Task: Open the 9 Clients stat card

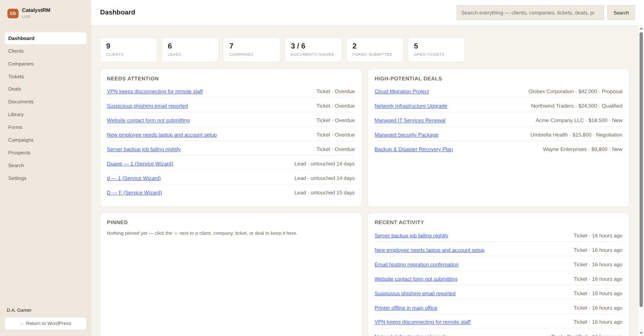Action: tap(129, 50)
